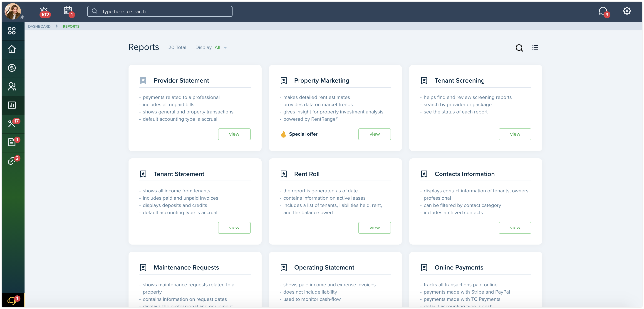Open the user profile avatar

(12, 11)
